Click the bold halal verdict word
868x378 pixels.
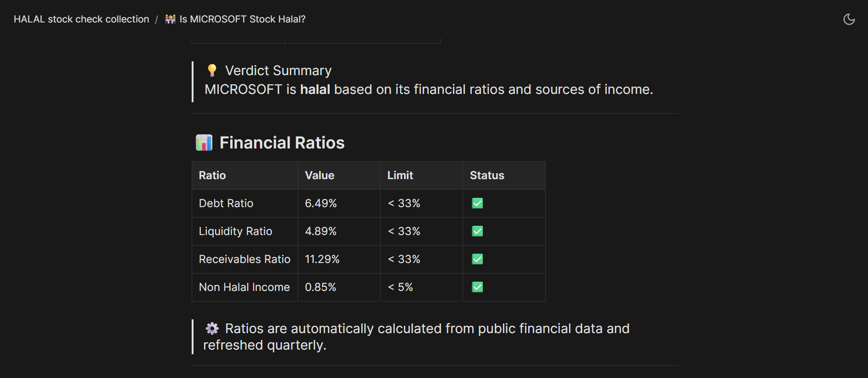pyautogui.click(x=315, y=89)
